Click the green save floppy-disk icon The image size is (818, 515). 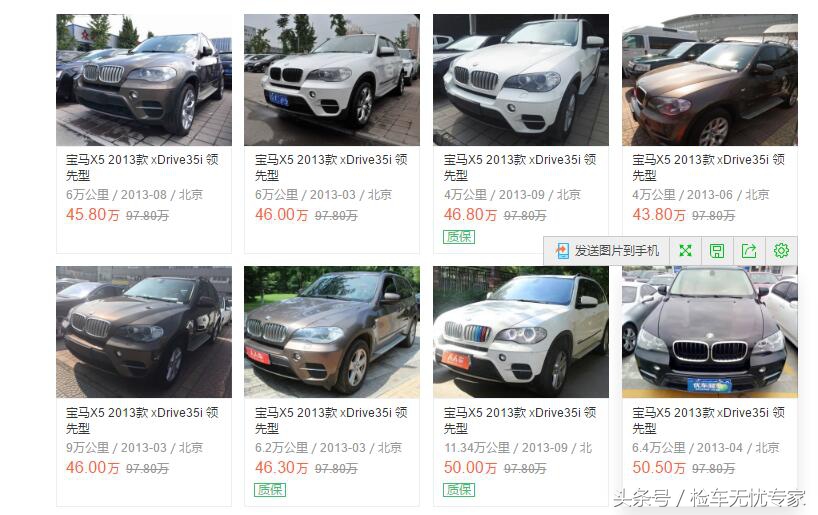point(717,251)
